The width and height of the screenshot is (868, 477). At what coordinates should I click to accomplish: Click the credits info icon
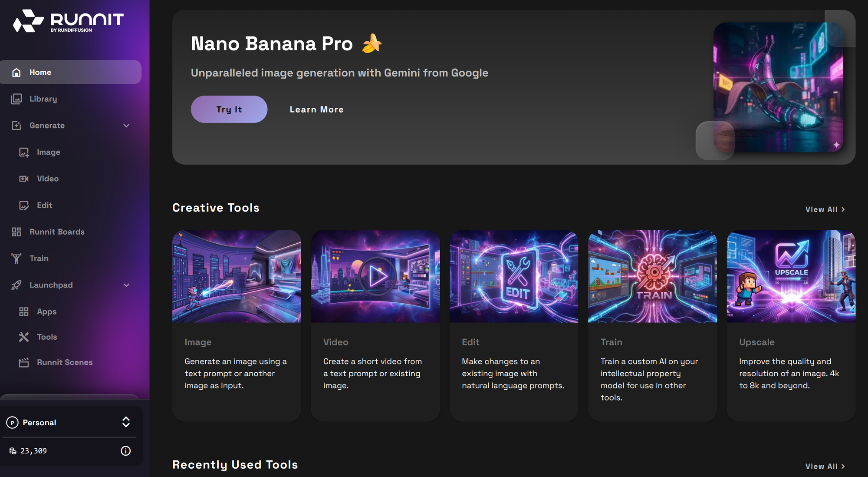click(125, 451)
